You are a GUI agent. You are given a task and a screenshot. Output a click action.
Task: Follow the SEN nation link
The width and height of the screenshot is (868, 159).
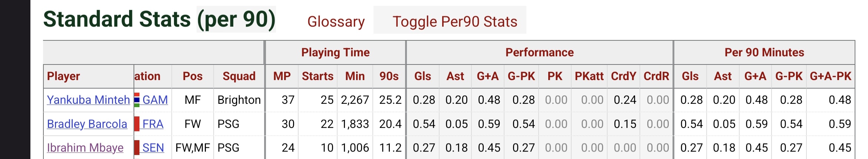coord(153,148)
